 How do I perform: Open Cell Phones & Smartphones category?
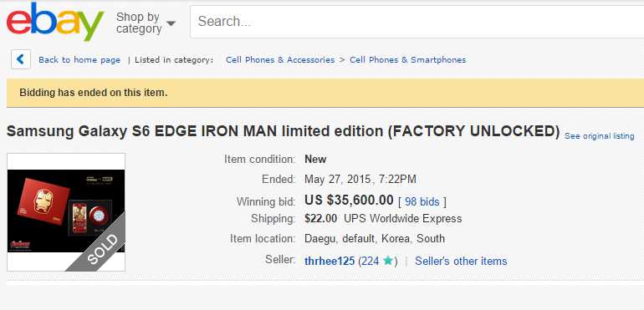(408, 60)
